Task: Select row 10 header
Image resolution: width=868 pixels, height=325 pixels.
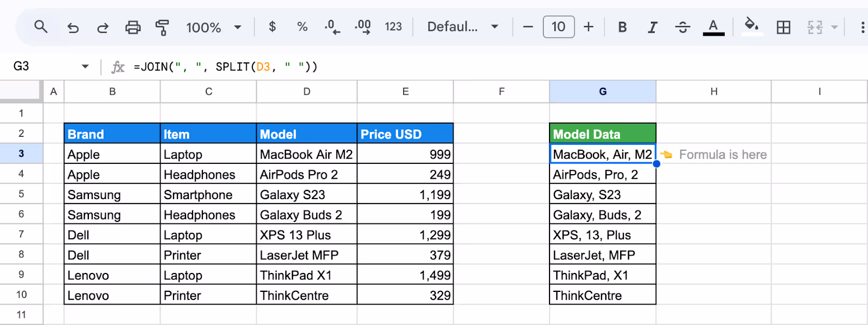Action: 21,295
